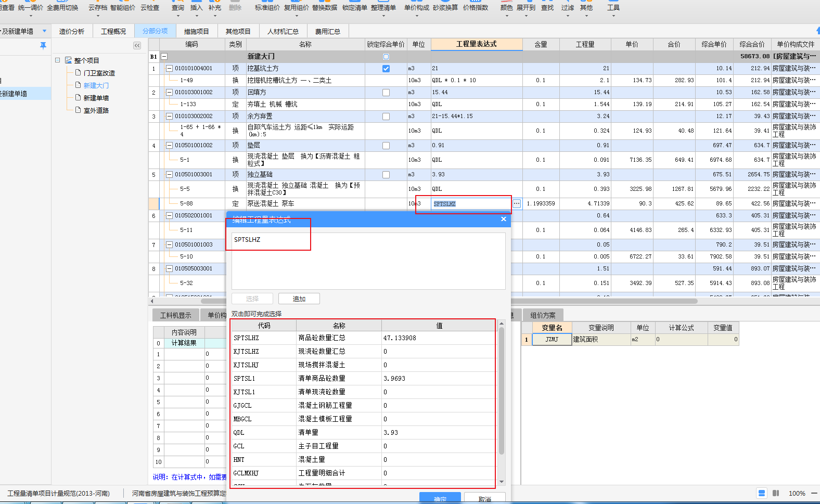Image resolution: width=820 pixels, height=504 pixels.
Task: Cancel dialog with 取消
Action: coord(485,498)
